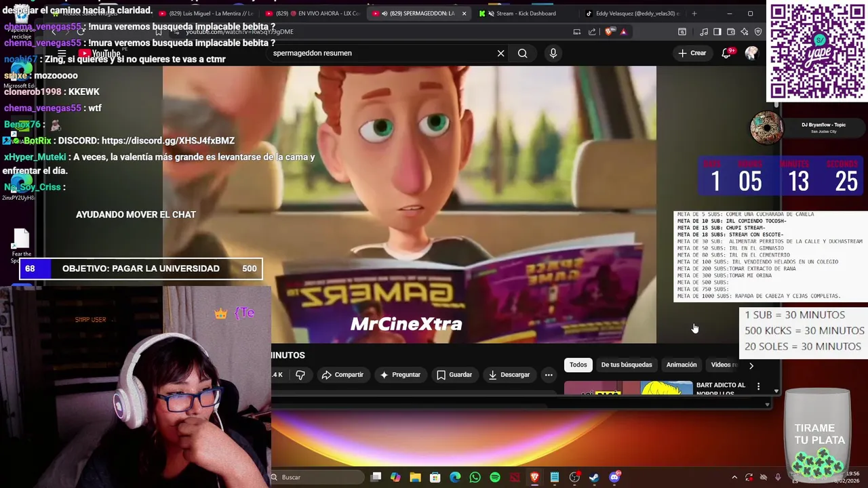This screenshot has height=488, width=868.
Task: Click the install/cast screen icon in address bar
Action: point(576,31)
